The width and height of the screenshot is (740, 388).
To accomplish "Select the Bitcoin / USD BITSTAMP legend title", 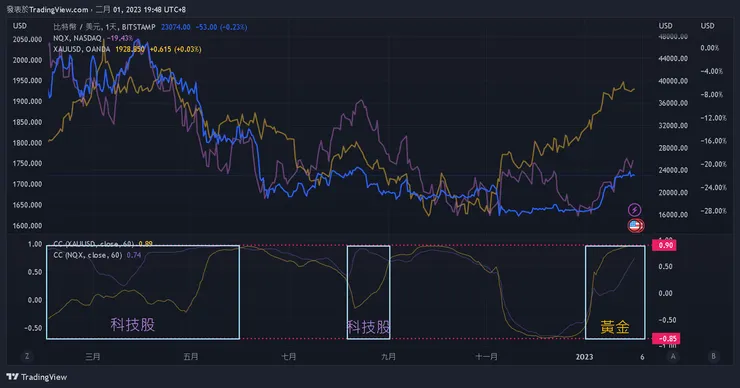I will [104, 27].
